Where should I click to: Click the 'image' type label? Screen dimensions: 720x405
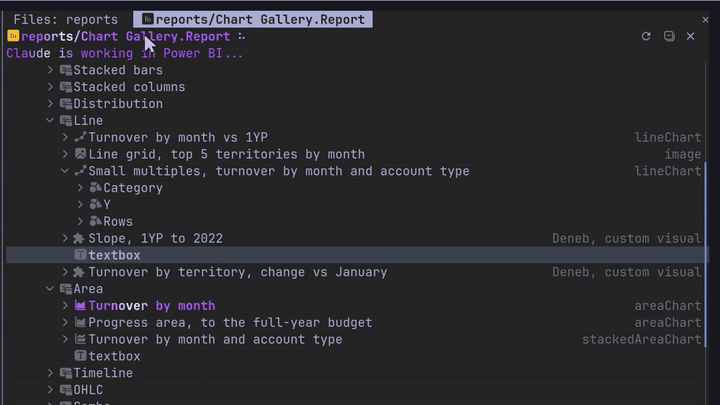click(683, 154)
